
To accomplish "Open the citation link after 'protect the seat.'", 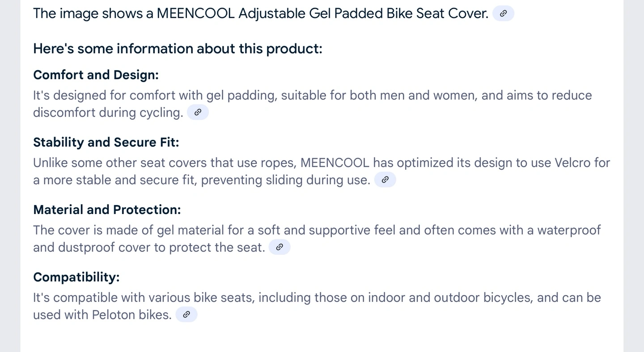I will 280,247.
